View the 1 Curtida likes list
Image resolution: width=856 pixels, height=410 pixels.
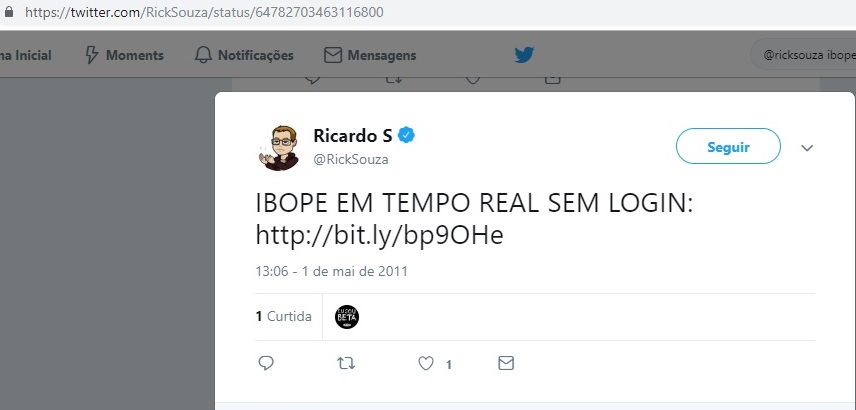(284, 316)
